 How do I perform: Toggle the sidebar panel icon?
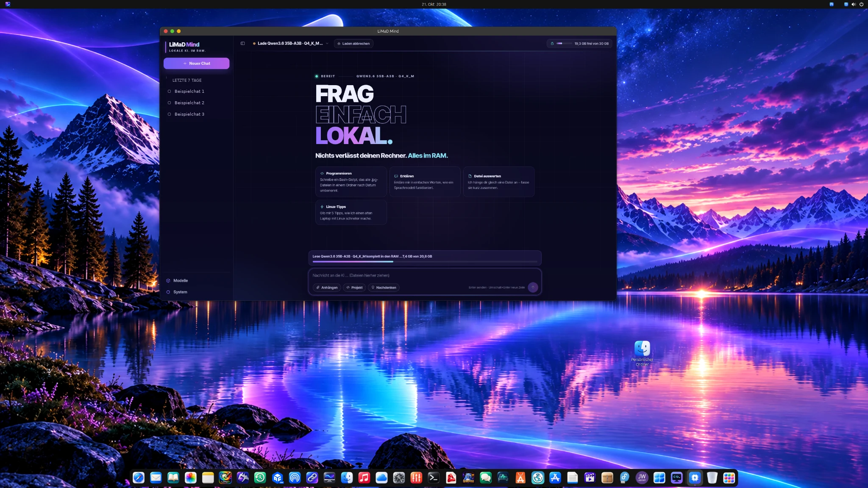click(x=243, y=43)
